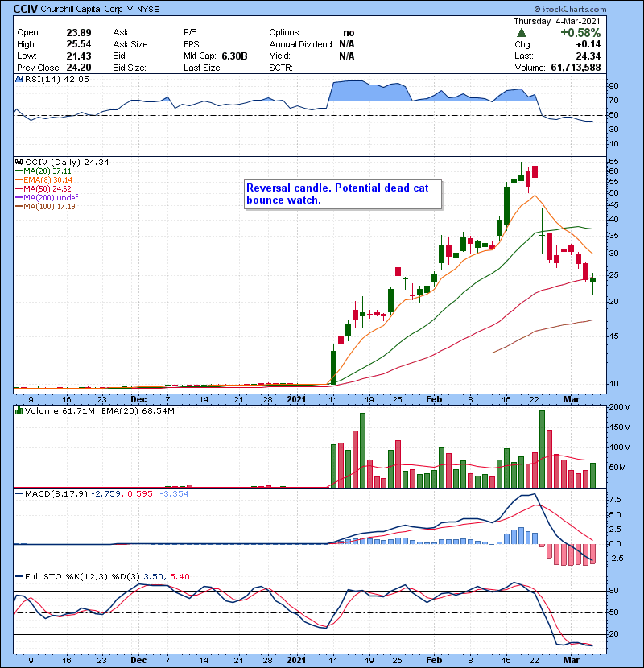Click the Annual Dividend N/A value

(346, 44)
